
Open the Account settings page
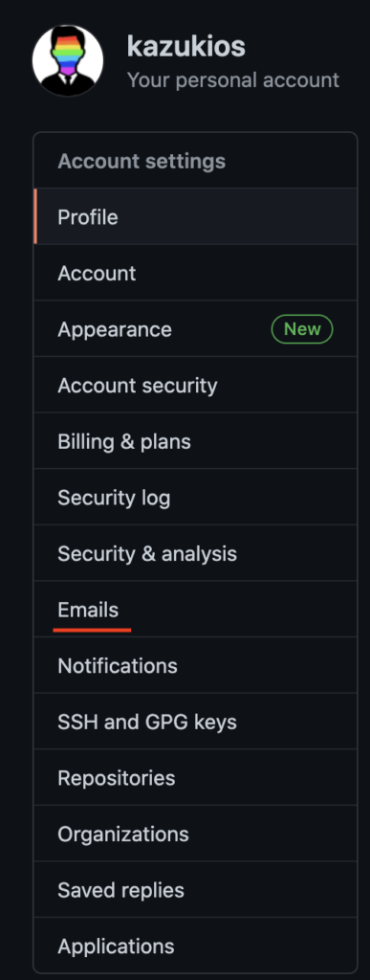pyautogui.click(x=195, y=273)
